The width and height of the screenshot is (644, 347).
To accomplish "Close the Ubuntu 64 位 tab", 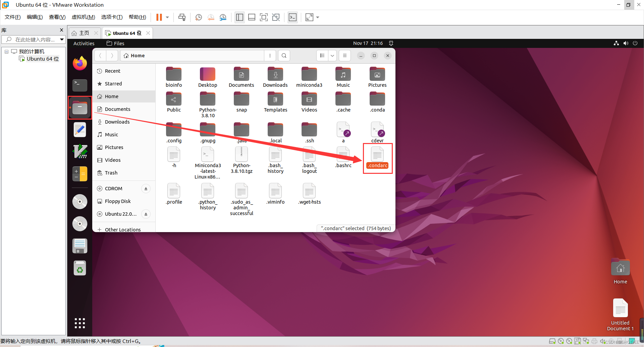I will pos(148,33).
